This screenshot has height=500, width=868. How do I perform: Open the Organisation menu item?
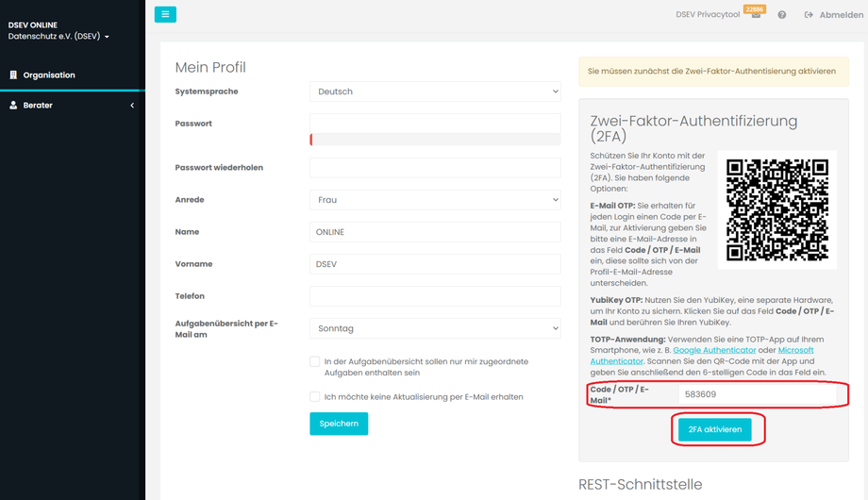(49, 75)
